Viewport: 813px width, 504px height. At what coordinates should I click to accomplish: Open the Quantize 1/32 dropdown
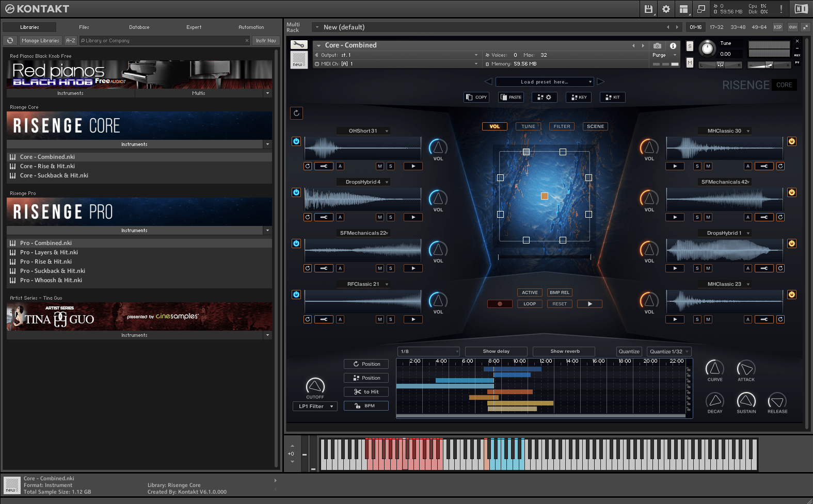coord(669,351)
